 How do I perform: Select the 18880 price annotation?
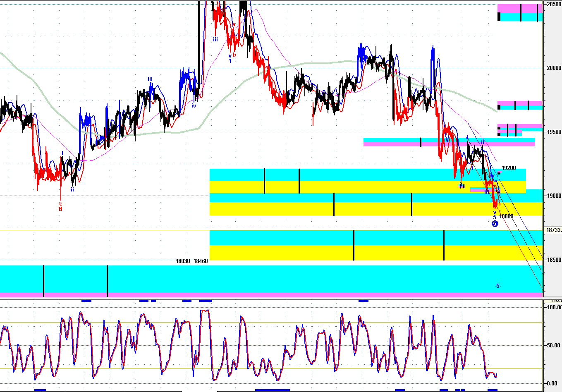[506, 216]
